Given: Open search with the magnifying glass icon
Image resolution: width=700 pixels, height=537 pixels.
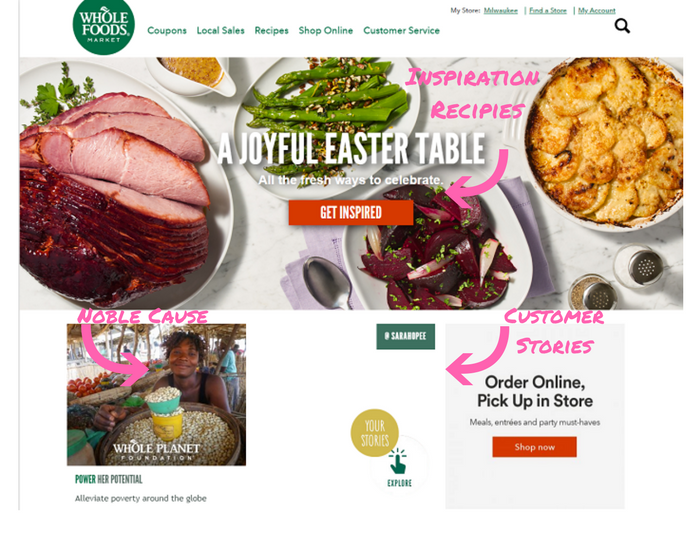Looking at the screenshot, I should click(622, 26).
